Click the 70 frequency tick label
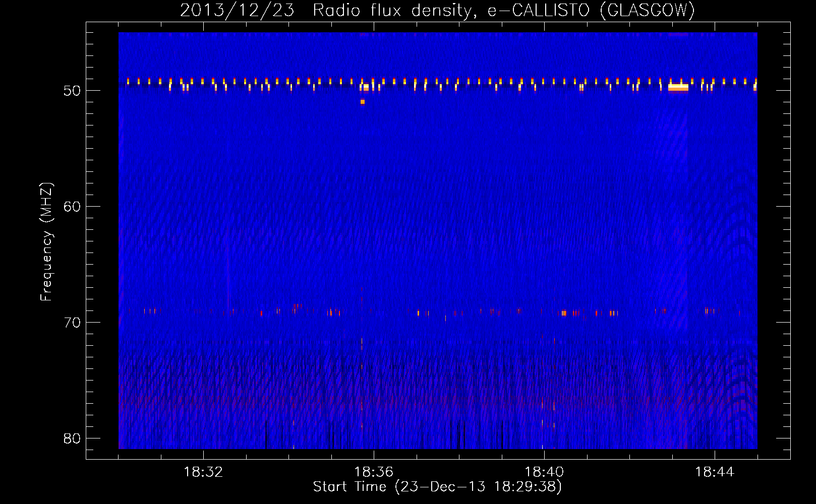816x504 pixels. pos(72,323)
